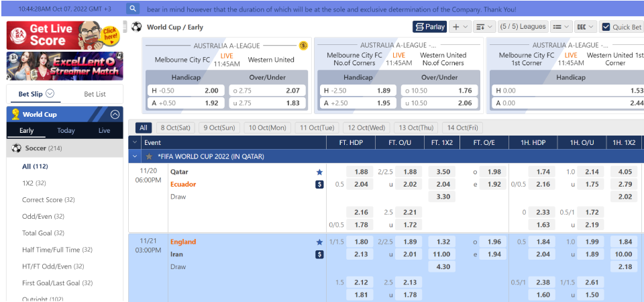The height and width of the screenshot is (302, 644).
Task: Click the soccer ball icon beside World Cup / Early
Action: 137,27
